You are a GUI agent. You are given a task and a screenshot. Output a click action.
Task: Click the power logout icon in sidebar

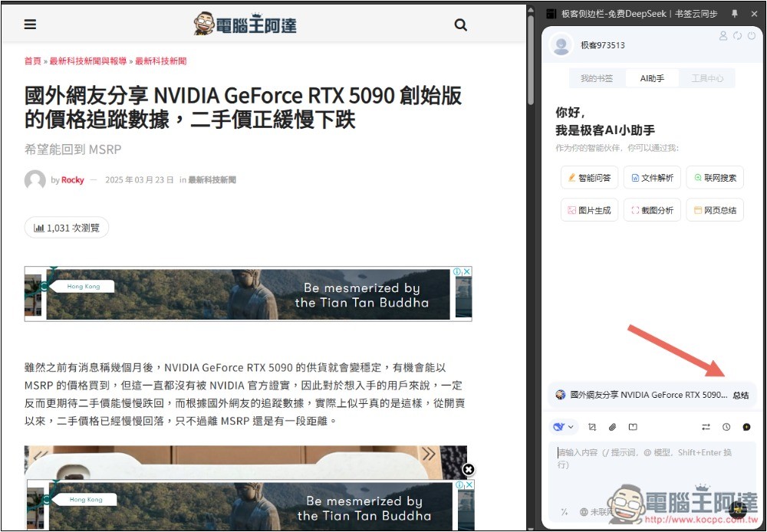[751, 36]
